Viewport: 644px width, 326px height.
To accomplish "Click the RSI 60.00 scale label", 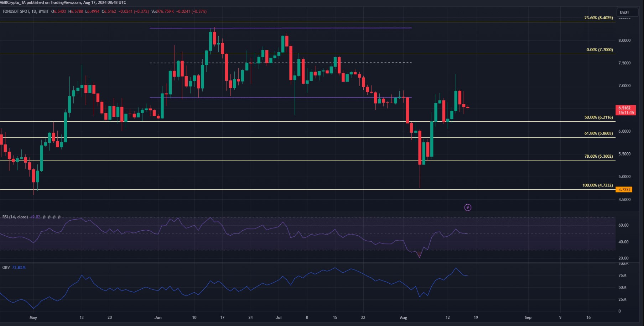I will coord(623,225).
